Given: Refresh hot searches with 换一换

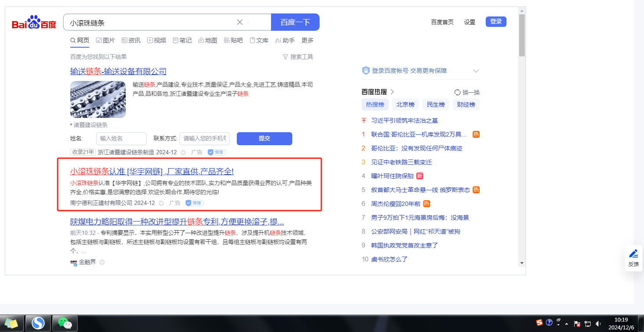Looking at the screenshot, I should point(467,92).
